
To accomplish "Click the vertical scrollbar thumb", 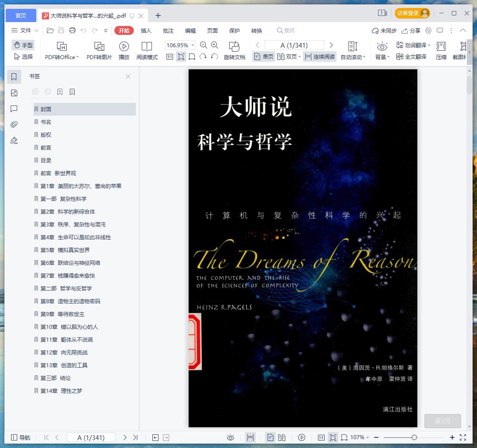I will (469, 85).
